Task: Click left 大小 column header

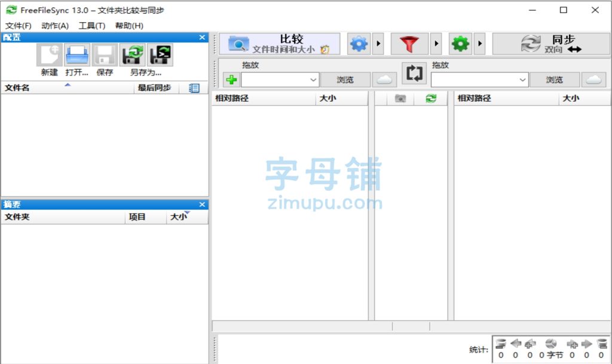Action: pyautogui.click(x=341, y=98)
